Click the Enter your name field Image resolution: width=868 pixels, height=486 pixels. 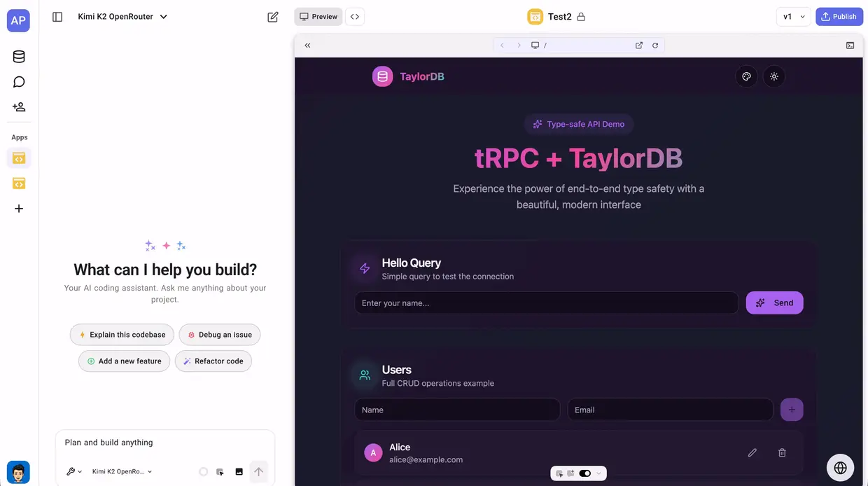click(546, 303)
